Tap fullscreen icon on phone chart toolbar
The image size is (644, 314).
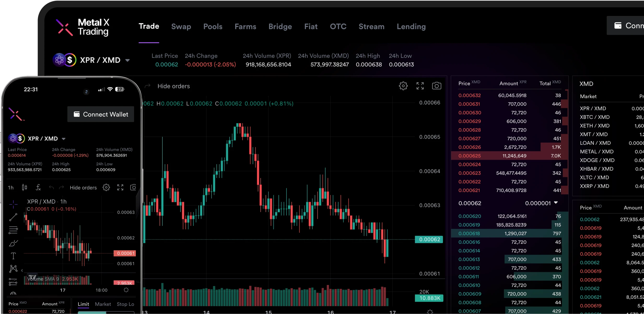tap(120, 187)
